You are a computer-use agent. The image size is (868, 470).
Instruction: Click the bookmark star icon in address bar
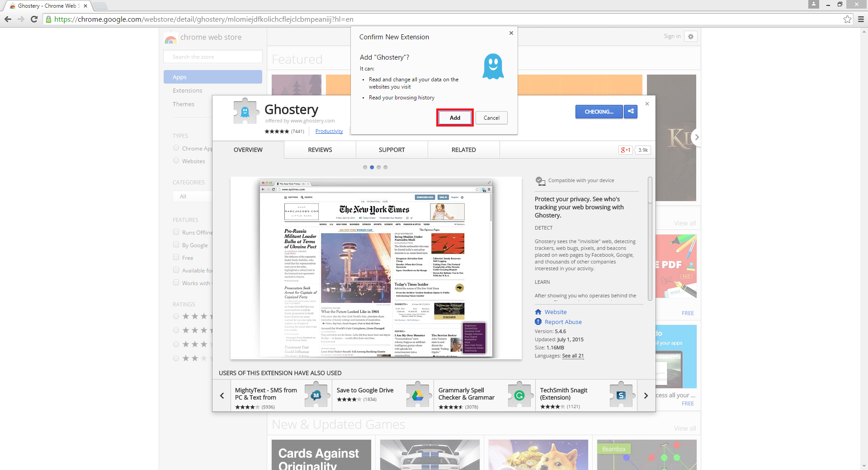point(847,19)
